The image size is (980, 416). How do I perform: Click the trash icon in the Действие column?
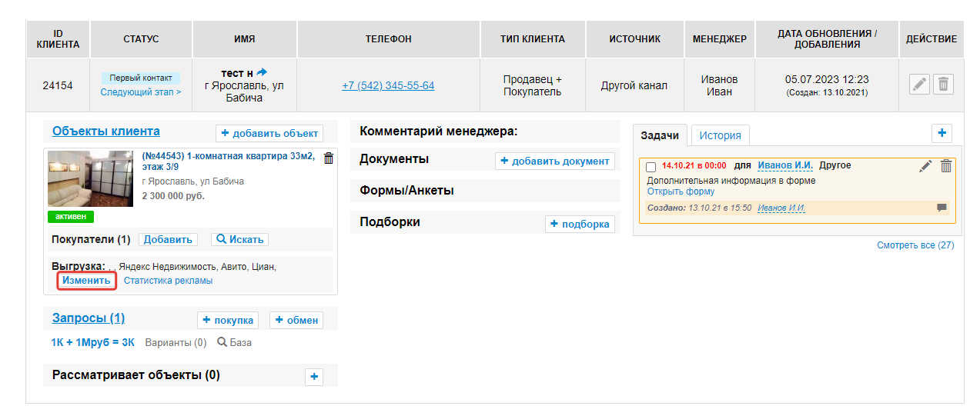point(943,85)
